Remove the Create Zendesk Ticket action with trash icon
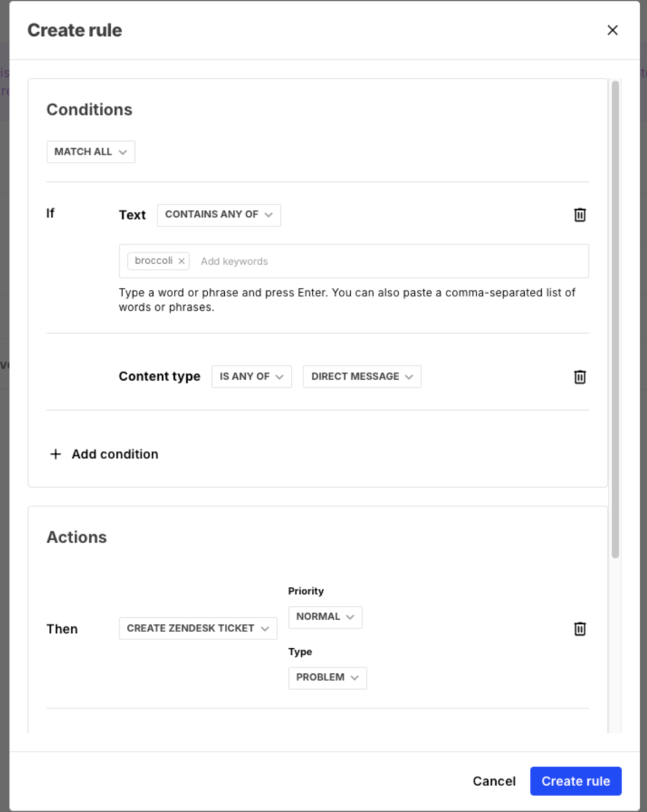 point(580,628)
